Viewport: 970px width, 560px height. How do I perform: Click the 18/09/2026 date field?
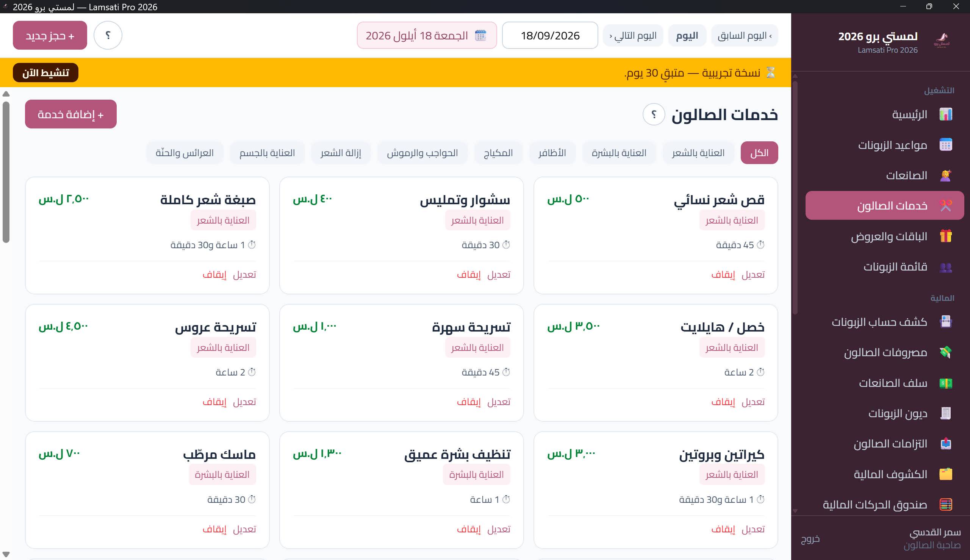coord(550,35)
